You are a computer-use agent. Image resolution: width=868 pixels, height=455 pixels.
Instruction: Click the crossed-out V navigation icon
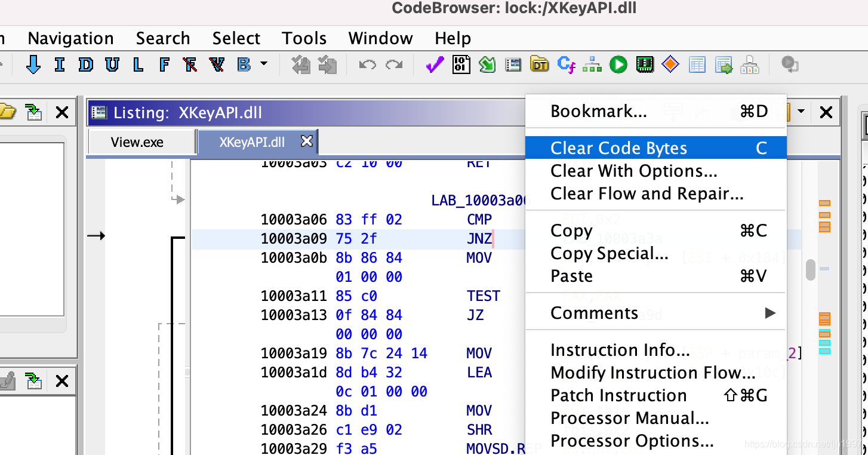click(217, 64)
